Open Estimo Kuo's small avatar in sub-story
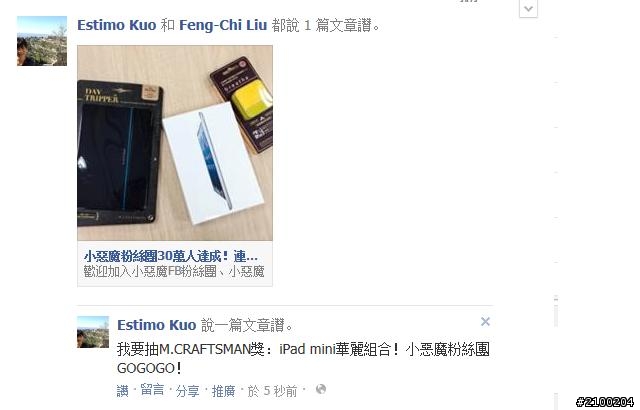The height and width of the screenshot is (410, 640). click(x=93, y=332)
